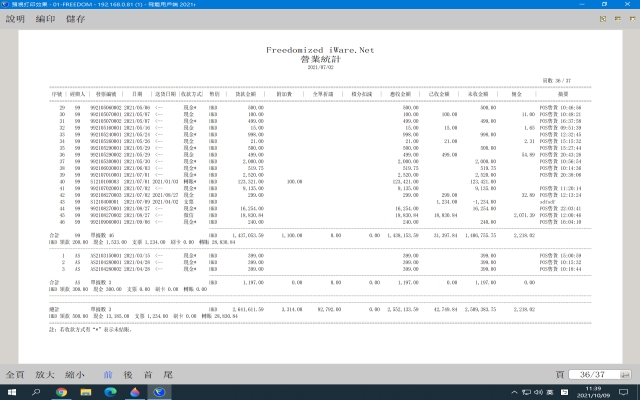The width and height of the screenshot is (640, 400).
Task: Zoom in with the 放大 button
Action: pos(44,372)
